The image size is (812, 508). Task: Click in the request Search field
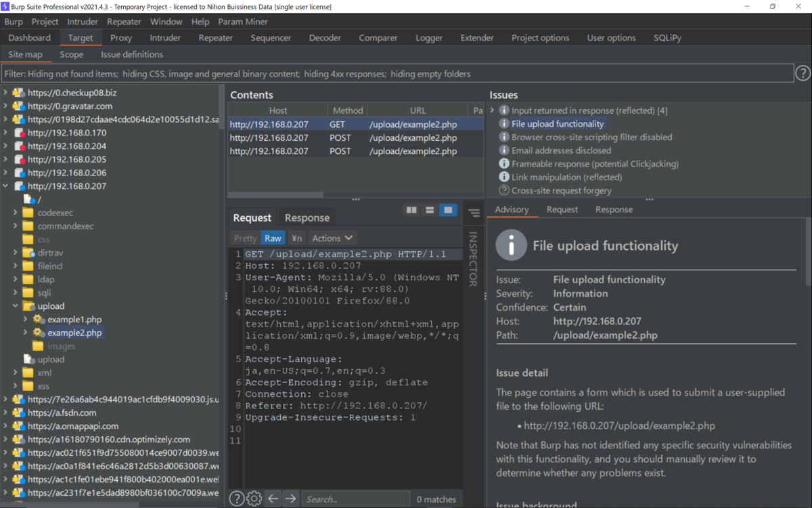355,499
